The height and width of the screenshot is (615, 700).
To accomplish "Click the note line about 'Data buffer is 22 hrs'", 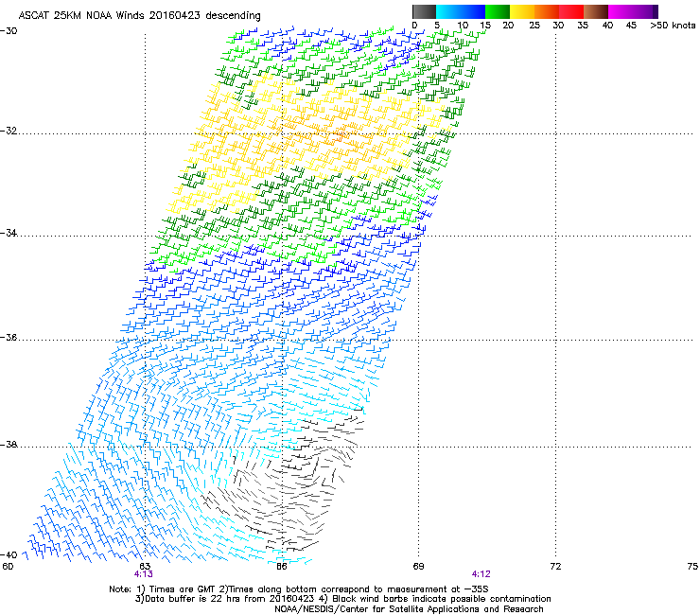I will pos(342,599).
